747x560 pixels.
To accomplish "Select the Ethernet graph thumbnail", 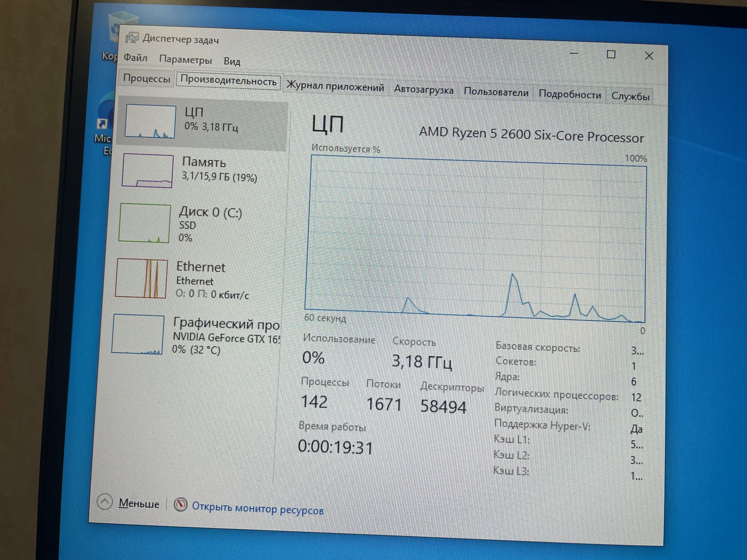I will (142, 278).
